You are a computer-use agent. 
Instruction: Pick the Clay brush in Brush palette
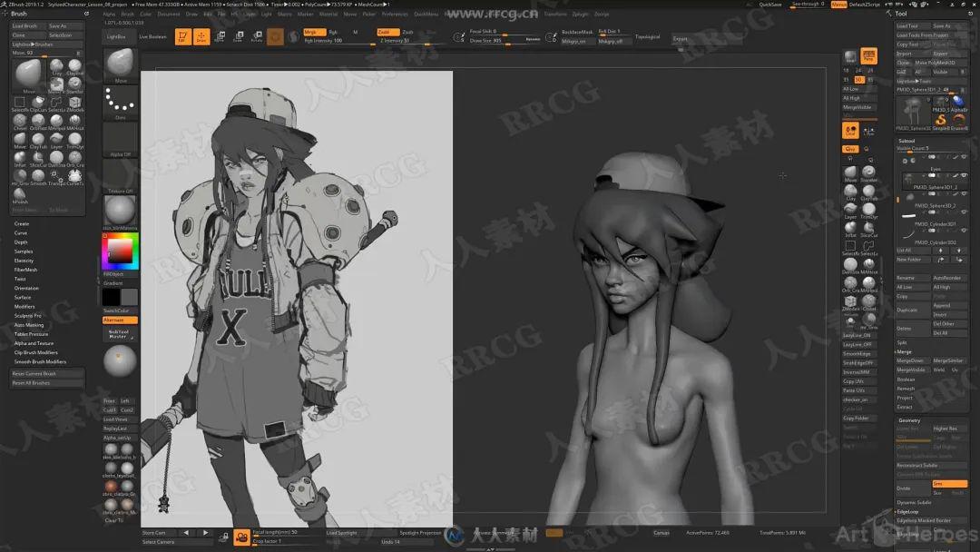(57, 66)
